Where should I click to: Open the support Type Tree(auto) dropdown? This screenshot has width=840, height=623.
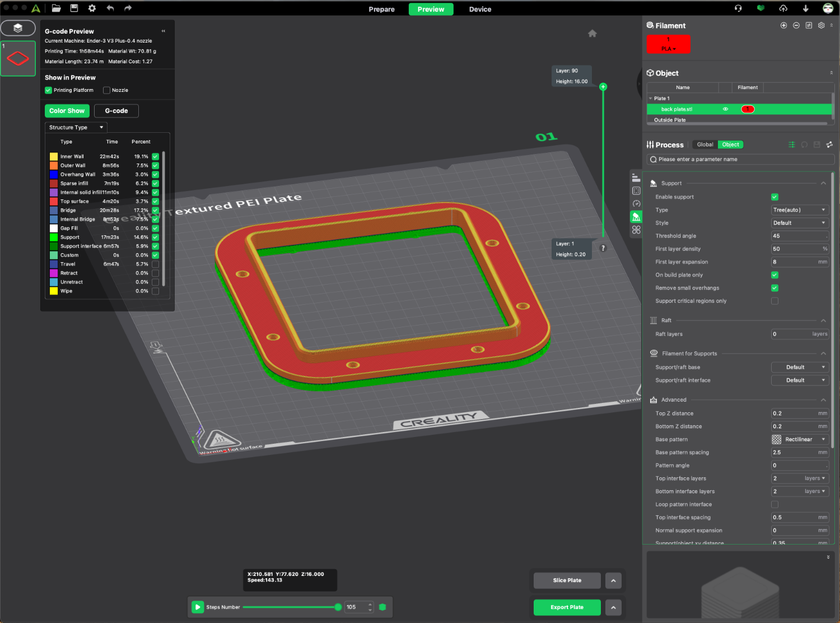(x=800, y=210)
